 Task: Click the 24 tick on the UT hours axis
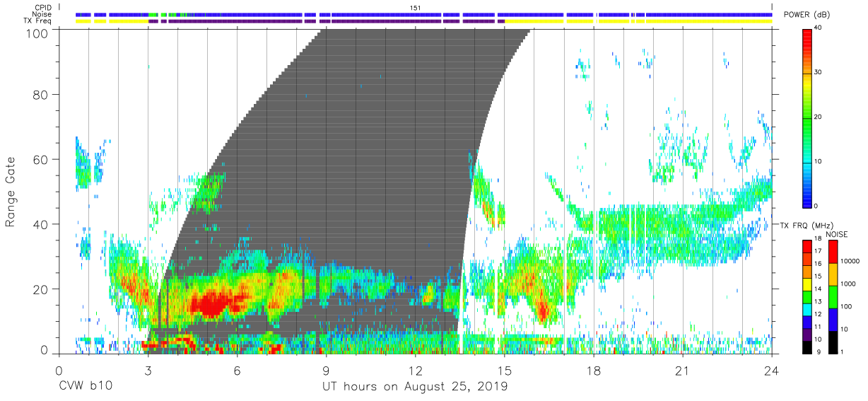click(x=772, y=371)
